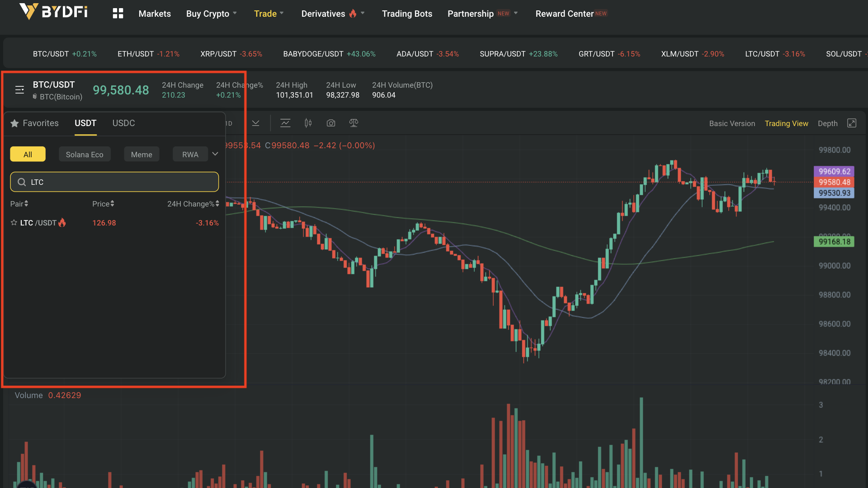
Task: Favorite LTC/USDT via its star toggle
Action: (13, 222)
